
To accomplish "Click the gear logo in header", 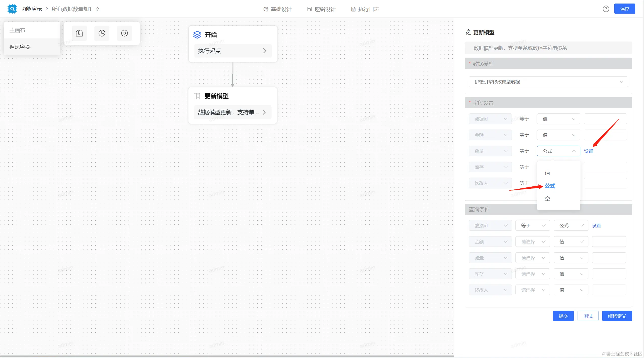I will point(12,9).
